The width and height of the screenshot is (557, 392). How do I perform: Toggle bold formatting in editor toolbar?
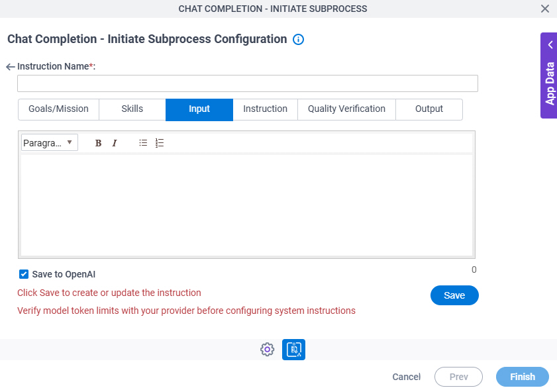[99, 143]
